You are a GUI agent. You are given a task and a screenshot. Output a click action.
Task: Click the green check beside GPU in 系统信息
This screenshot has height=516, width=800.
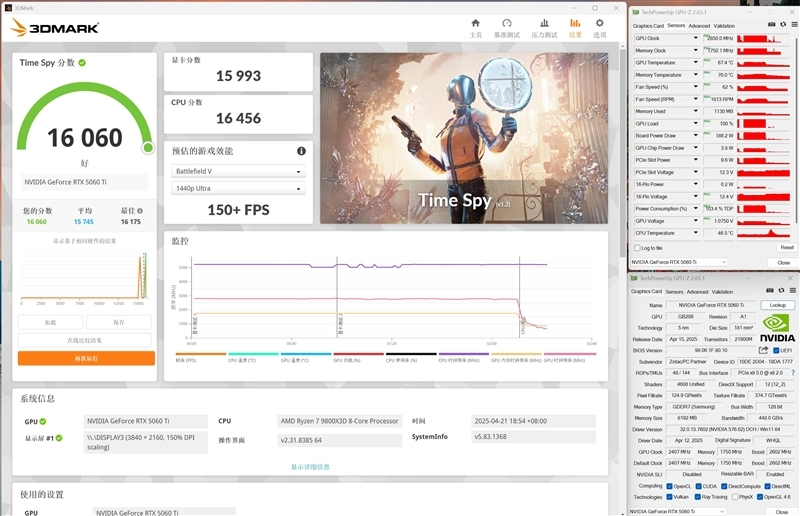click(43, 422)
